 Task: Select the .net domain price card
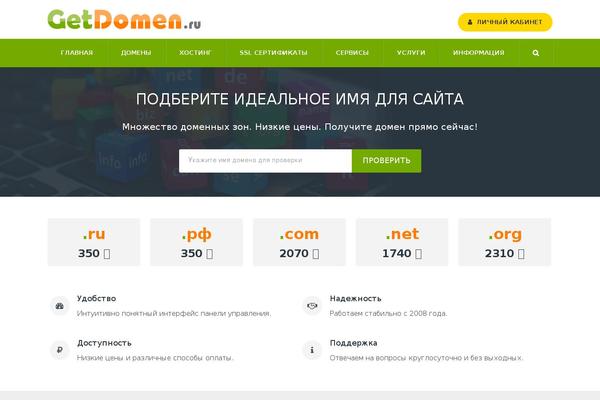[x=402, y=242]
